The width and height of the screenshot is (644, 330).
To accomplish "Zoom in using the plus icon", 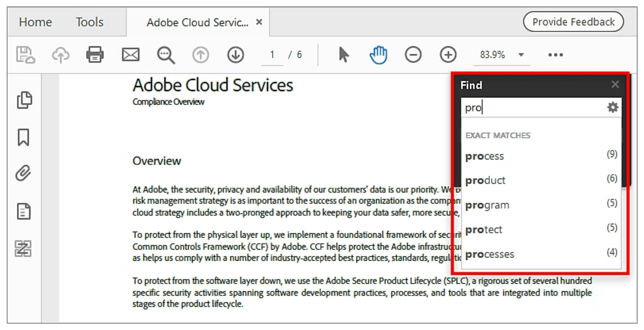I will 448,54.
